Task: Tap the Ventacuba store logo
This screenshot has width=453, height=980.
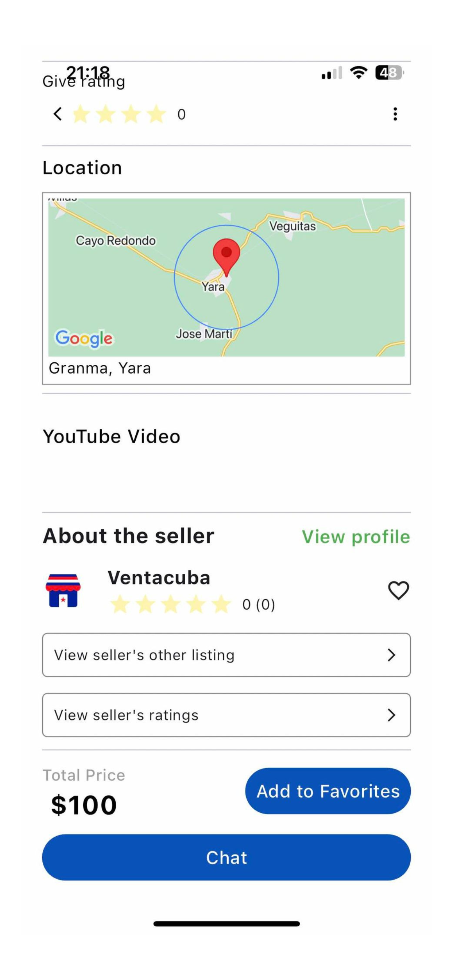Action: tap(63, 590)
